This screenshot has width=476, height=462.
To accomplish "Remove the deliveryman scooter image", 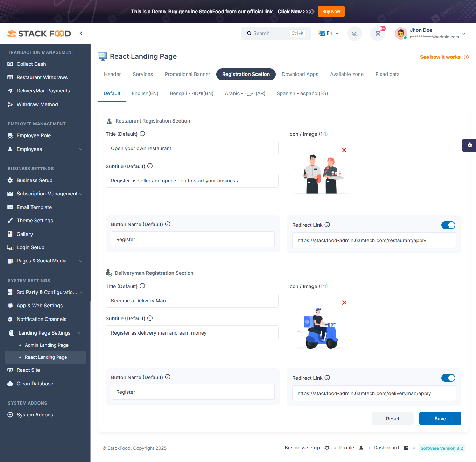I will [344, 303].
